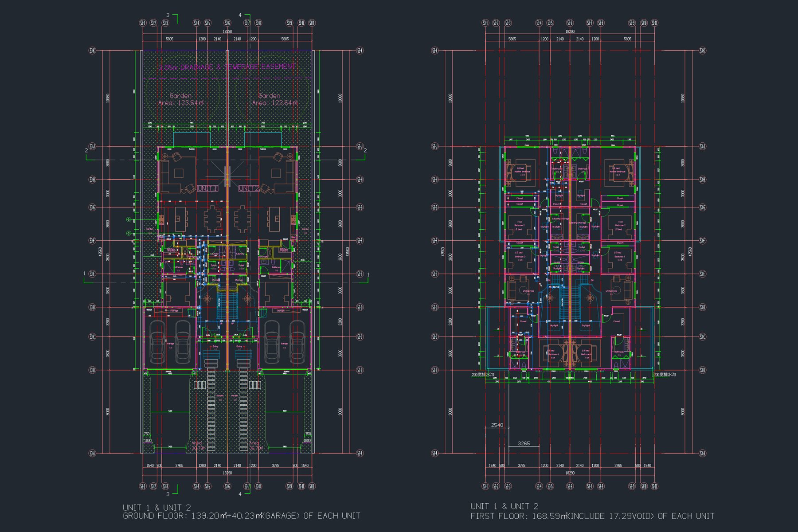Screen dimensions: 798x532
Task: Select the leftmost car symbol in the Unit 1 garage
Action: (157, 341)
